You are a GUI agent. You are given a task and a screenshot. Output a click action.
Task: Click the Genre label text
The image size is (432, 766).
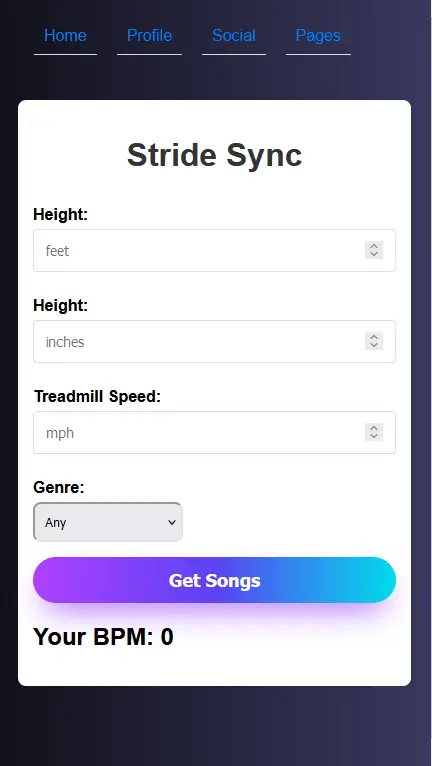(x=59, y=488)
